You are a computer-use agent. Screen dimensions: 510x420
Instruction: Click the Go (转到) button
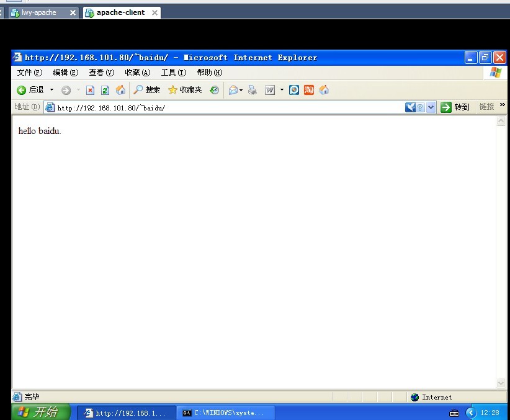pos(455,107)
